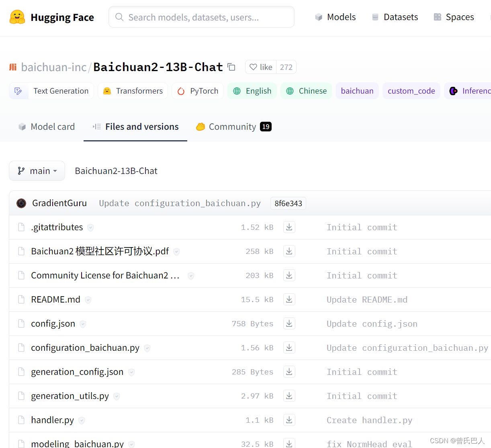Open the .gitattributes file
Screen dimensions: 491x448
click(x=57, y=227)
